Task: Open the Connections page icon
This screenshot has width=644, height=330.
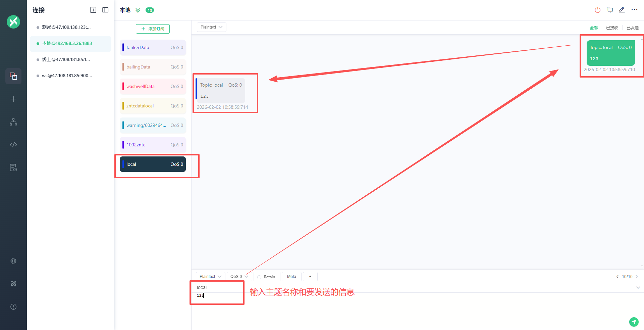Action: coord(13,76)
